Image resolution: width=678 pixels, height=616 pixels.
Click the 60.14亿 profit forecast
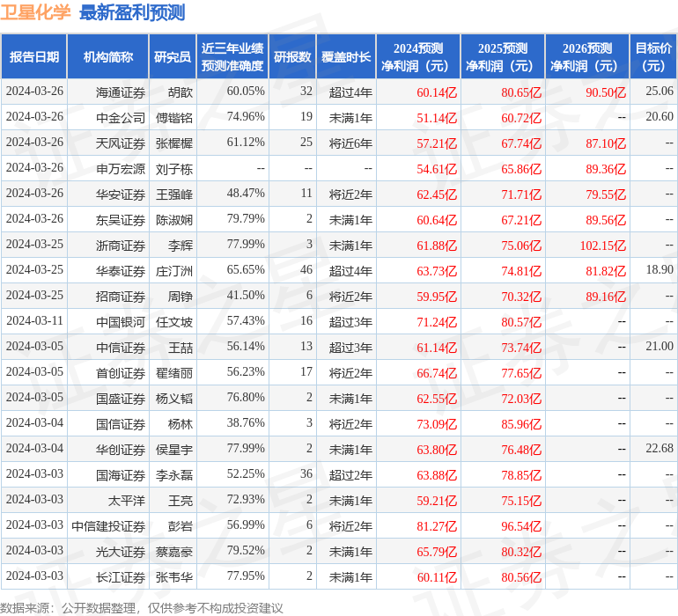pos(437,92)
